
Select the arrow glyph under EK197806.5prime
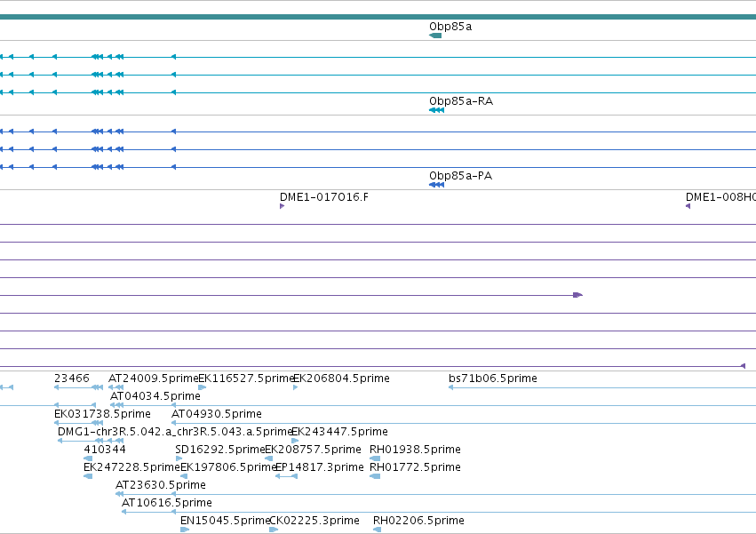[184, 476]
